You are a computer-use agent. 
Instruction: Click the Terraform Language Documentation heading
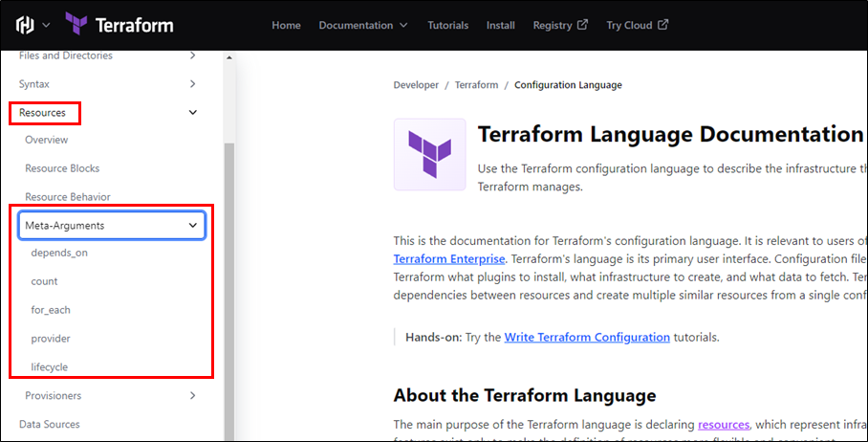670,134
